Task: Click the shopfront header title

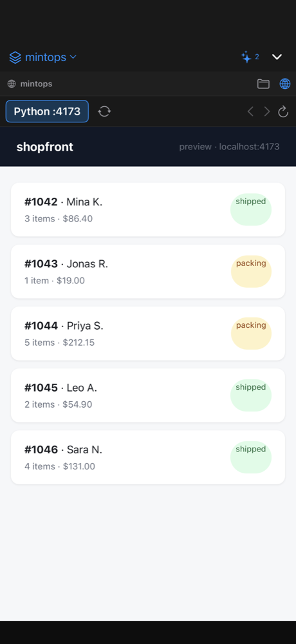Action: pyautogui.click(x=45, y=147)
